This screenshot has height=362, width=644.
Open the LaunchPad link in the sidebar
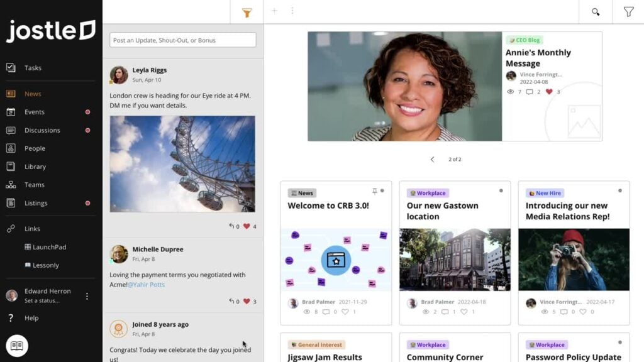coord(50,247)
